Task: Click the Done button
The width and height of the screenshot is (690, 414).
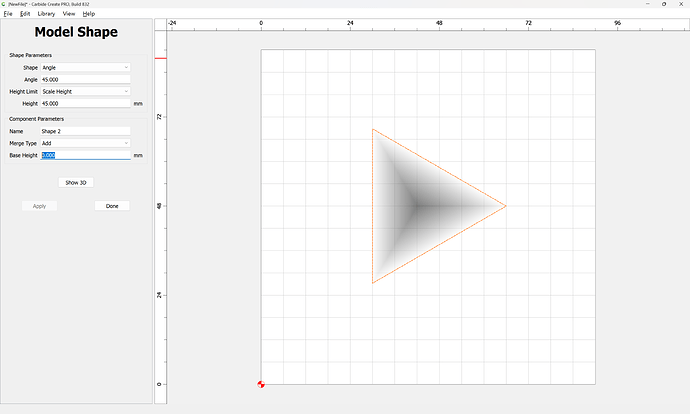Action: click(x=112, y=206)
